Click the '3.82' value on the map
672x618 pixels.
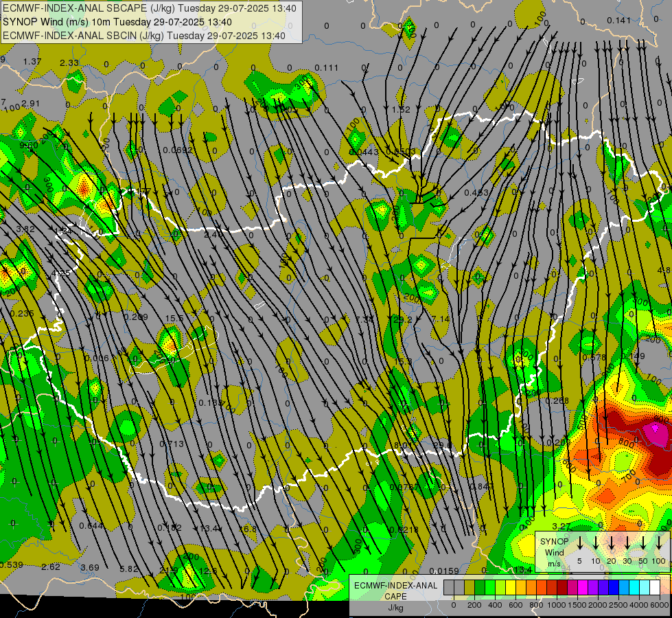[x=25, y=229]
